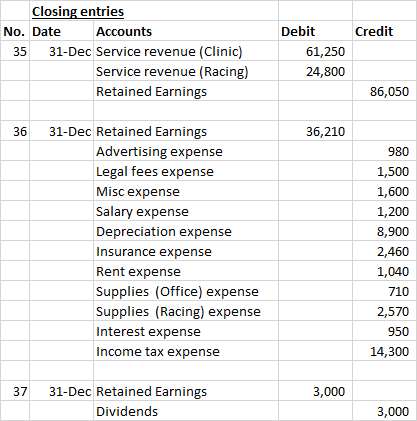Select entry number 36 cell
This screenshot has width=417, height=421.
click(15, 131)
